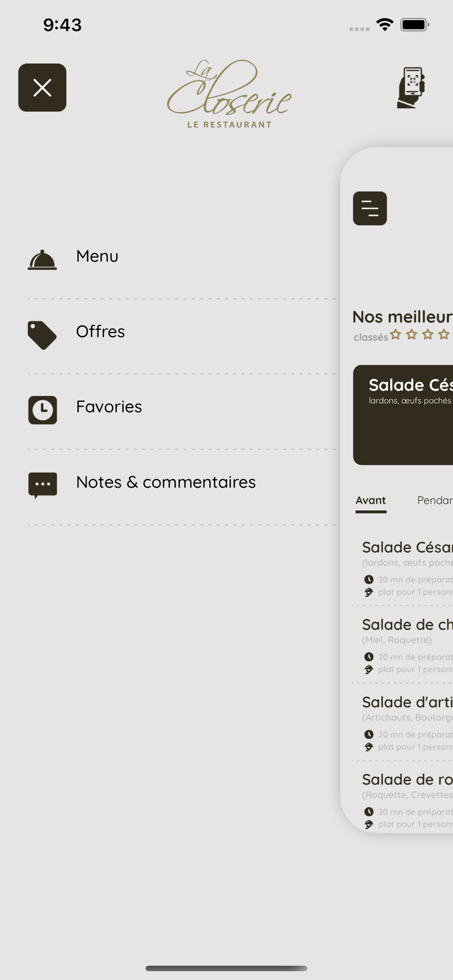Tap the first rating star
This screenshot has width=453, height=980.
(396, 335)
